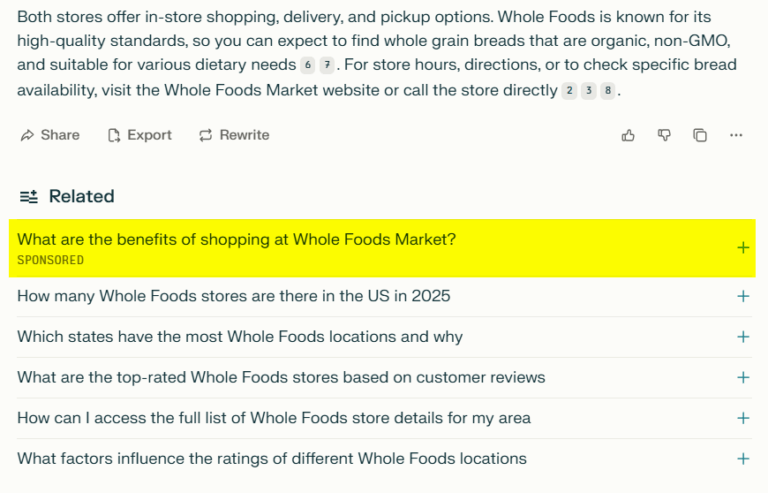
Task: Open citation source number 3
Action: [588, 91]
